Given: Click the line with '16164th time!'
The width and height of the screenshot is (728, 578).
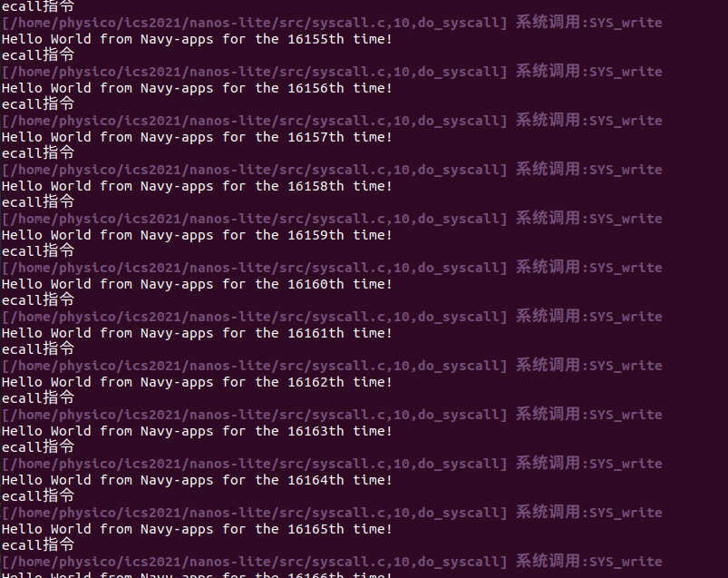Looking at the screenshot, I should tap(197, 480).
